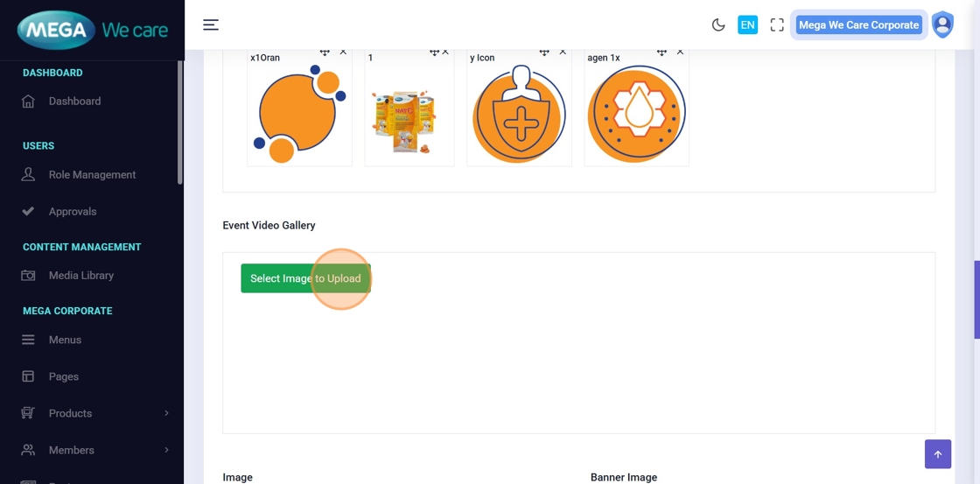Enter fullscreen mode

[x=777, y=25]
